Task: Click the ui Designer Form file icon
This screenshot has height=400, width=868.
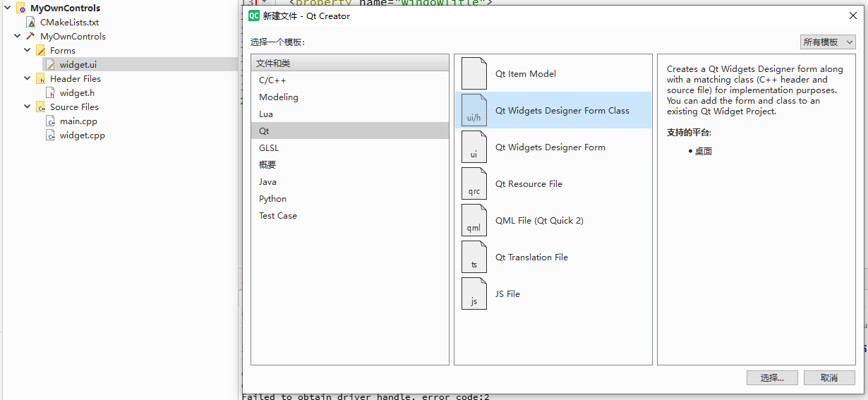Action: [x=474, y=147]
